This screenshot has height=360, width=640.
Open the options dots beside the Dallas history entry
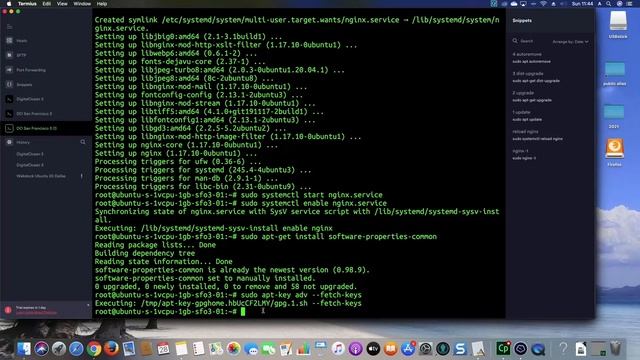[82, 176]
